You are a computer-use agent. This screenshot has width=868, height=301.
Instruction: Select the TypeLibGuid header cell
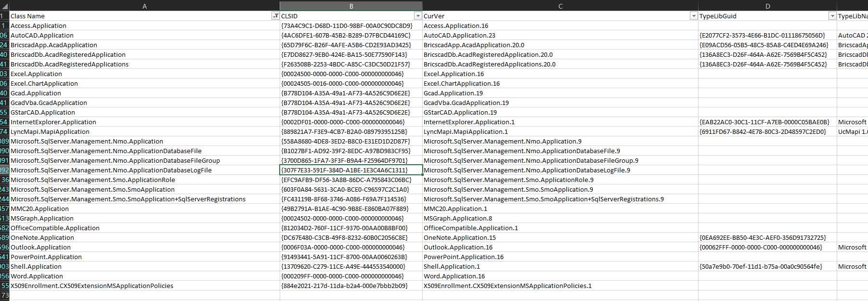pyautogui.click(x=767, y=16)
